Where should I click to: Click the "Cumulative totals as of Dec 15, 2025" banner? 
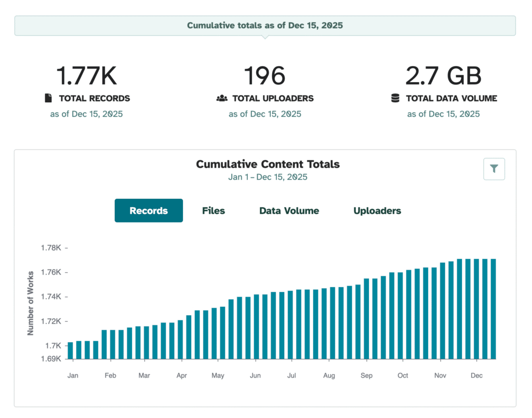tap(265, 25)
